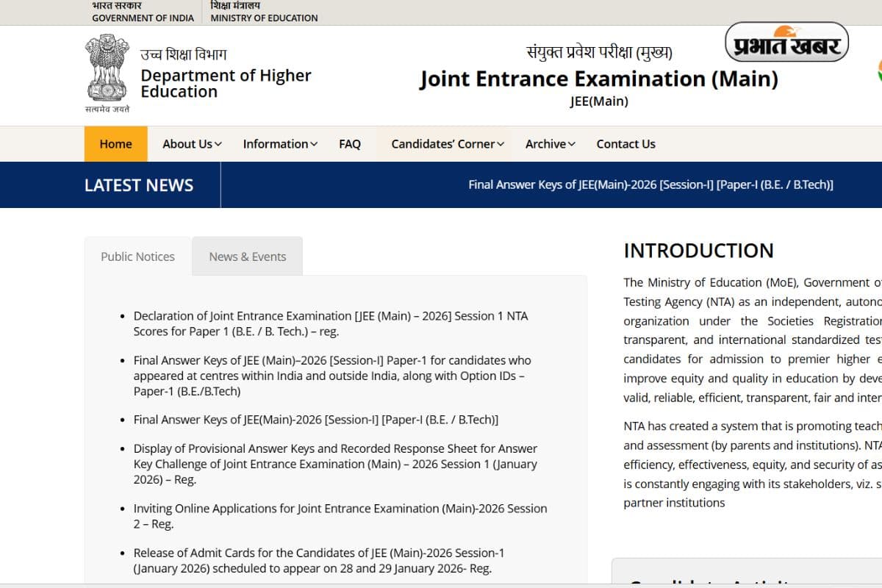
Task: Click the Joint Entrance Examination Main page title
Action: click(x=600, y=79)
